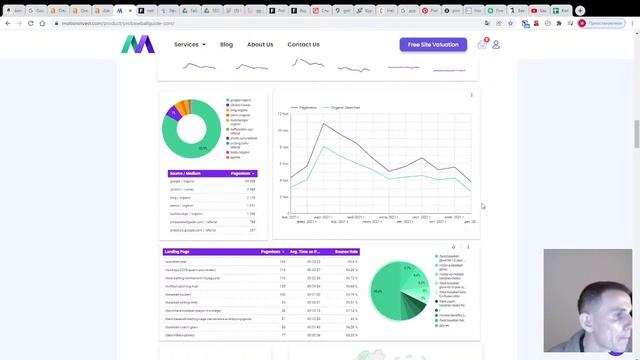Click the purple direct/none legend swatch
This screenshot has width=640, height=360.
coord(228,105)
